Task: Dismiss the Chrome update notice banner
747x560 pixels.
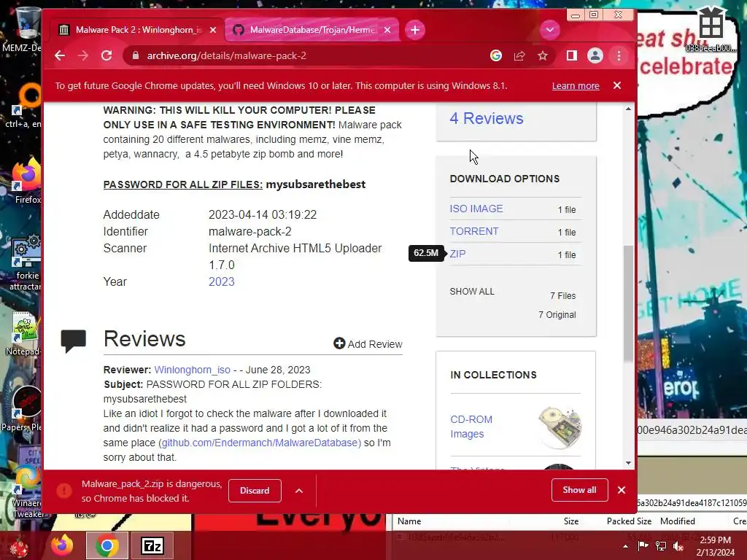Action: 617,85
